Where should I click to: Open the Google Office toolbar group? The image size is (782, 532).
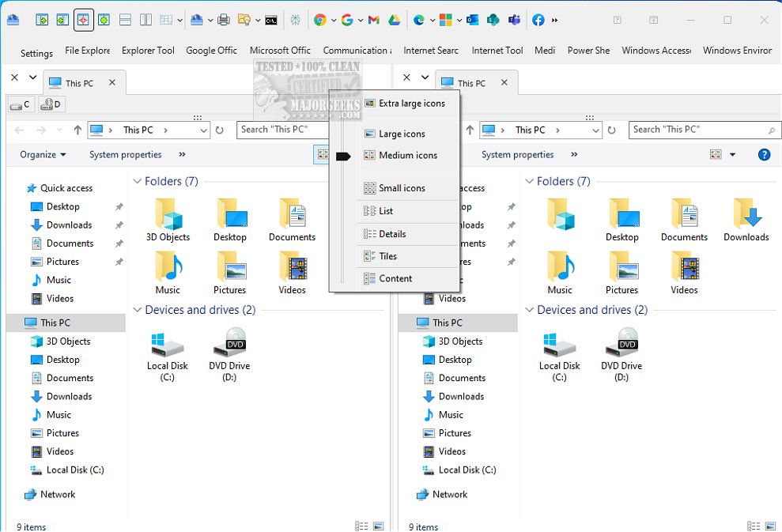(x=211, y=51)
